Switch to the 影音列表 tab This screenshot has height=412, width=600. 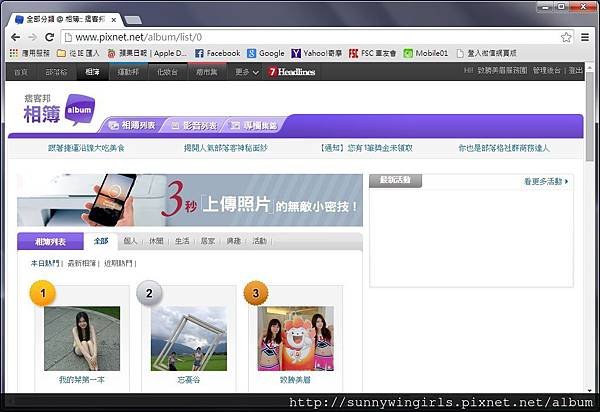tap(194, 125)
